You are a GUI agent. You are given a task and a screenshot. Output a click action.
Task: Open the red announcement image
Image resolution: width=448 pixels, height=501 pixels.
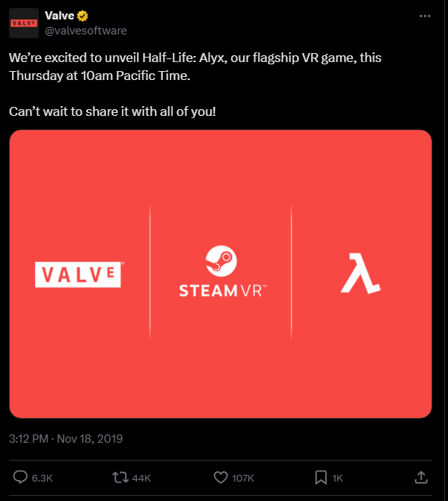(221, 274)
